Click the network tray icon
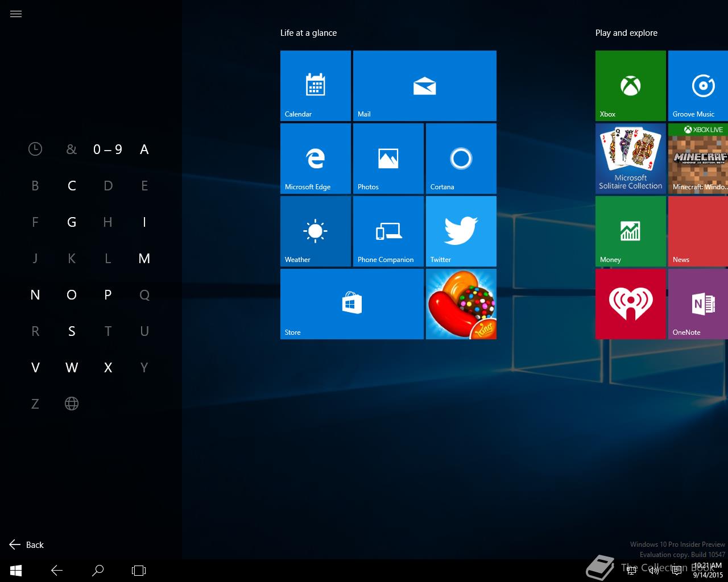 pos(631,571)
